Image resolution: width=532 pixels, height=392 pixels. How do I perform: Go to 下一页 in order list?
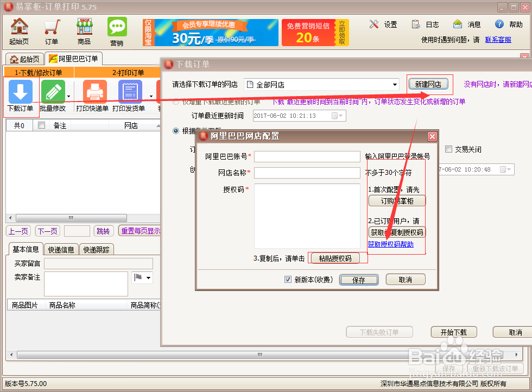click(48, 231)
